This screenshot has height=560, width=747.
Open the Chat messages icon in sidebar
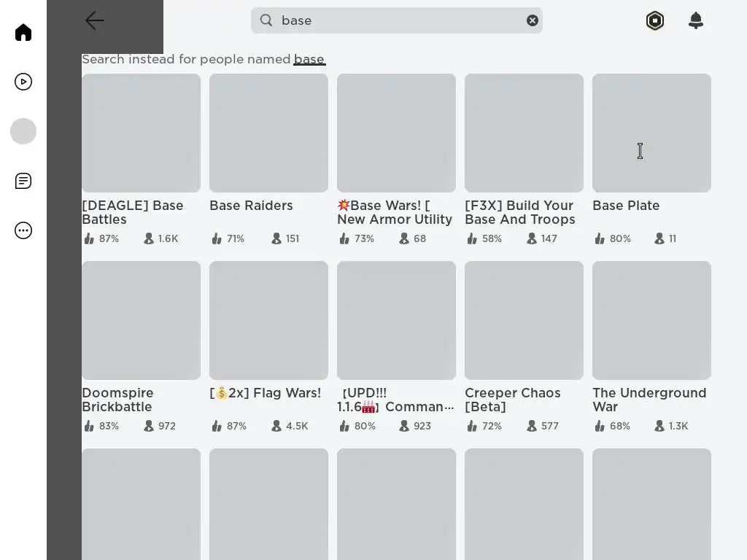point(23,181)
